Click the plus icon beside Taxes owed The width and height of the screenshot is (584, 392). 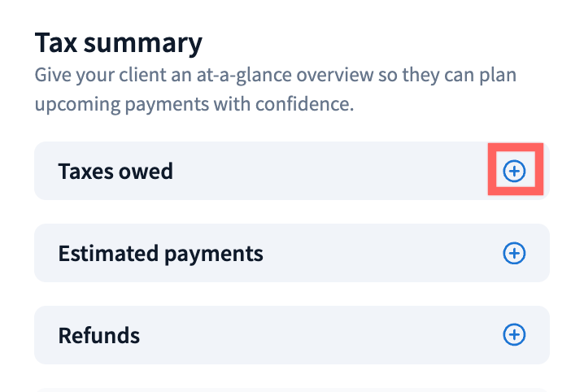click(x=514, y=171)
